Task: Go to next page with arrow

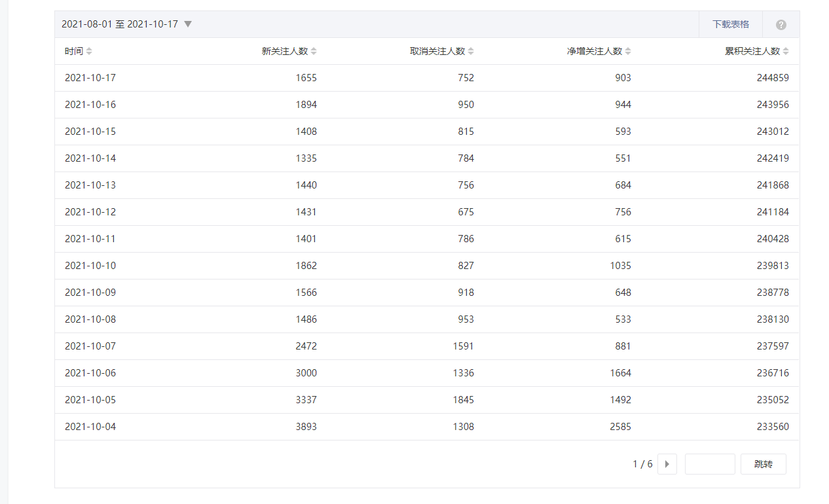Action: pyautogui.click(x=667, y=464)
